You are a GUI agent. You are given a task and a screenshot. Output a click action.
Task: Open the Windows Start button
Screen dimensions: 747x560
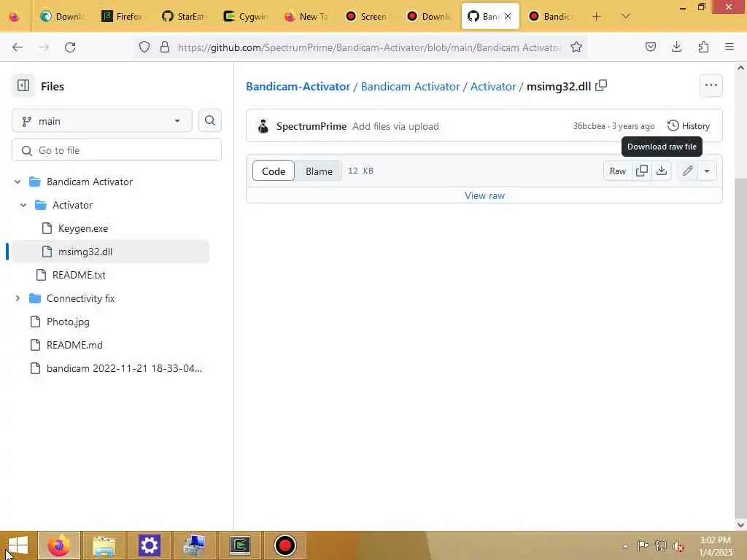pyautogui.click(x=18, y=545)
